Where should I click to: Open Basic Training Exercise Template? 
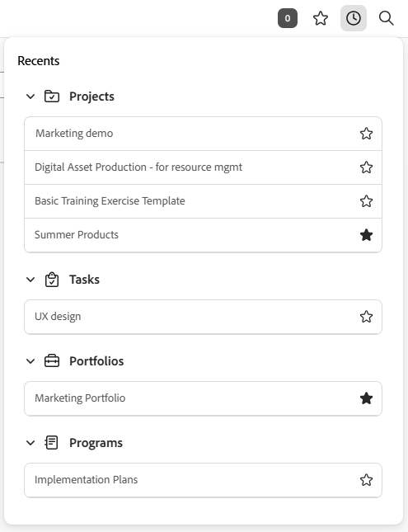[203, 201]
